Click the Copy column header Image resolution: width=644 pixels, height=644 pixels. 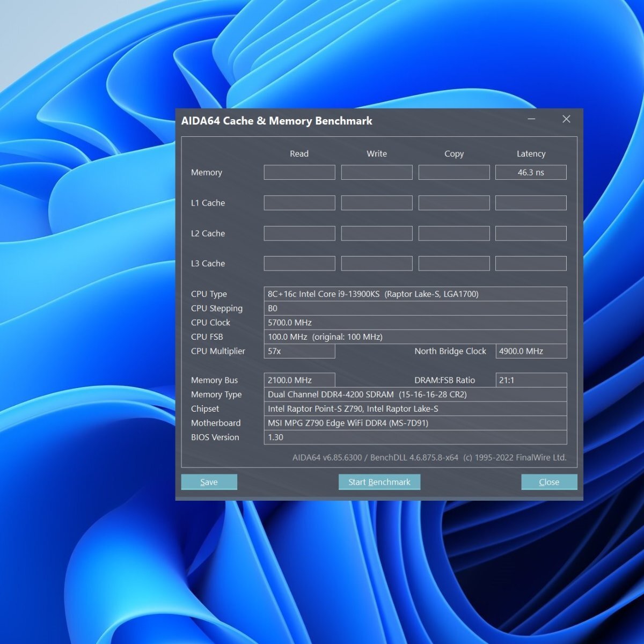coord(454,153)
